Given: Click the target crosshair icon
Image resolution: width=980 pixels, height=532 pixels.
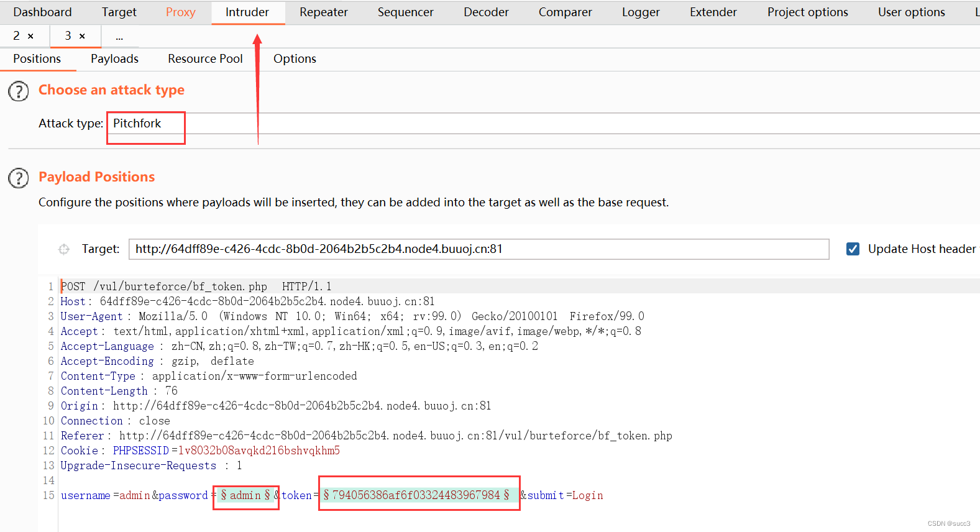Looking at the screenshot, I should [64, 249].
